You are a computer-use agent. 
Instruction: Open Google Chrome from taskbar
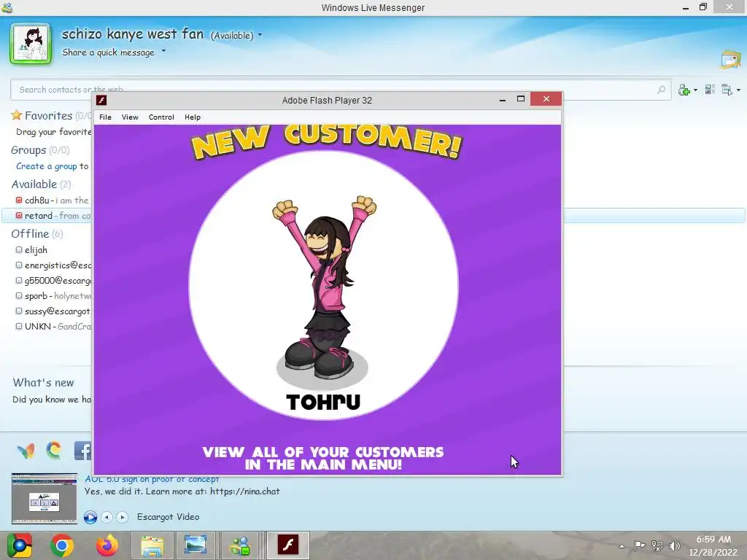pyautogui.click(x=62, y=545)
